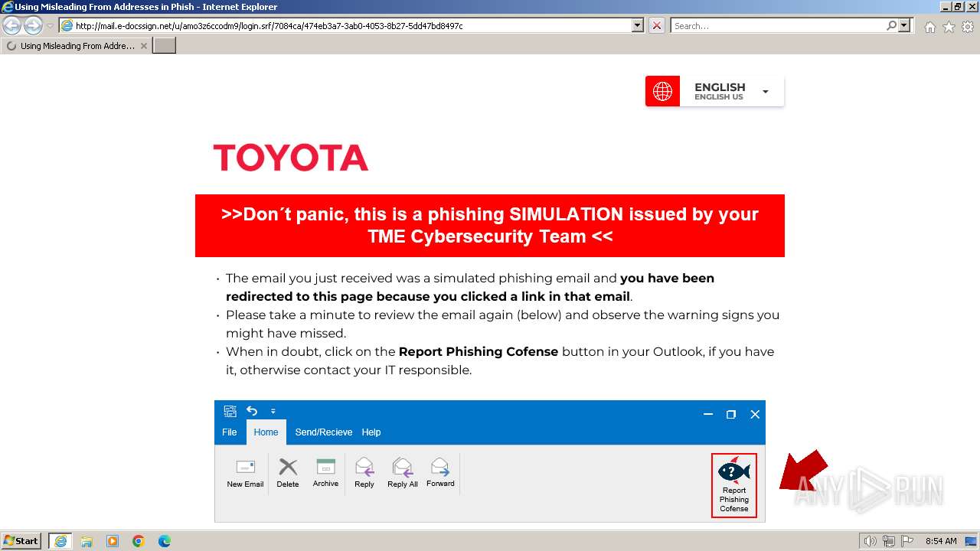Image resolution: width=980 pixels, height=551 pixels.
Task: Click the TOYOTA logo
Action: 291,158
